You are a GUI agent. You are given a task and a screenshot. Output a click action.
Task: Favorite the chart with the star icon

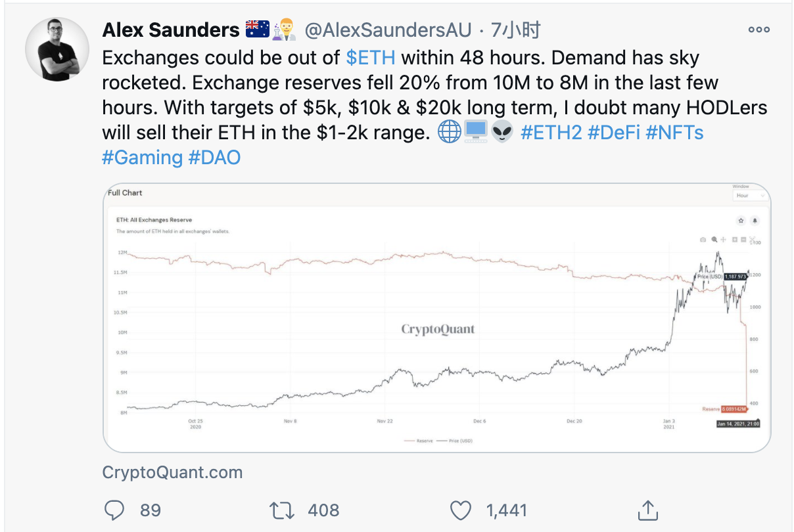click(x=741, y=221)
